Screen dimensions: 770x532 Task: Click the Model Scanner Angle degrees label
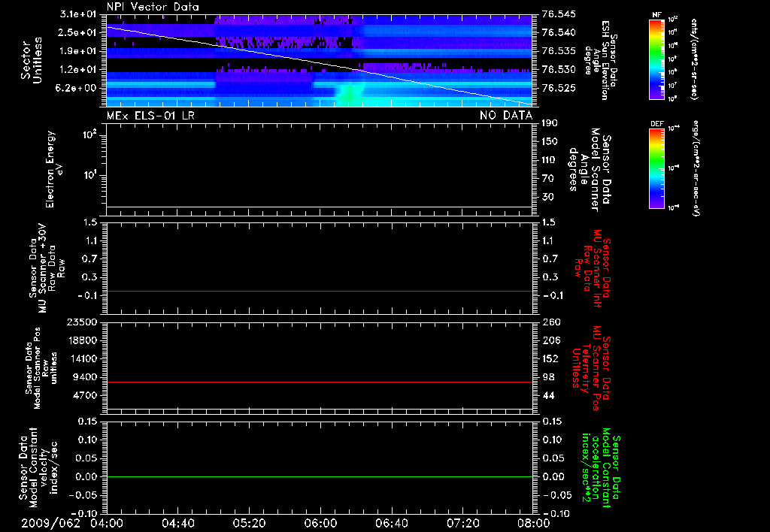click(590, 169)
